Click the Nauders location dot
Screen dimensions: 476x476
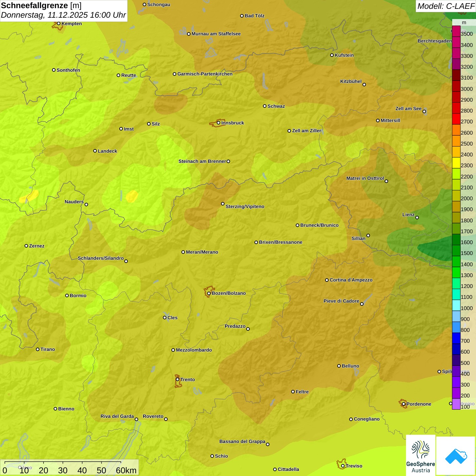pyautogui.click(x=86, y=205)
